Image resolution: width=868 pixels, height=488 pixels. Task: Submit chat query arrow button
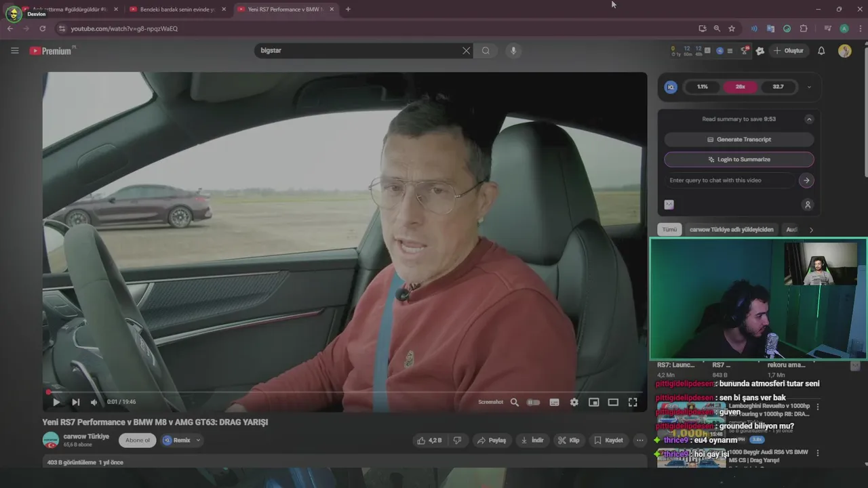pyautogui.click(x=806, y=180)
